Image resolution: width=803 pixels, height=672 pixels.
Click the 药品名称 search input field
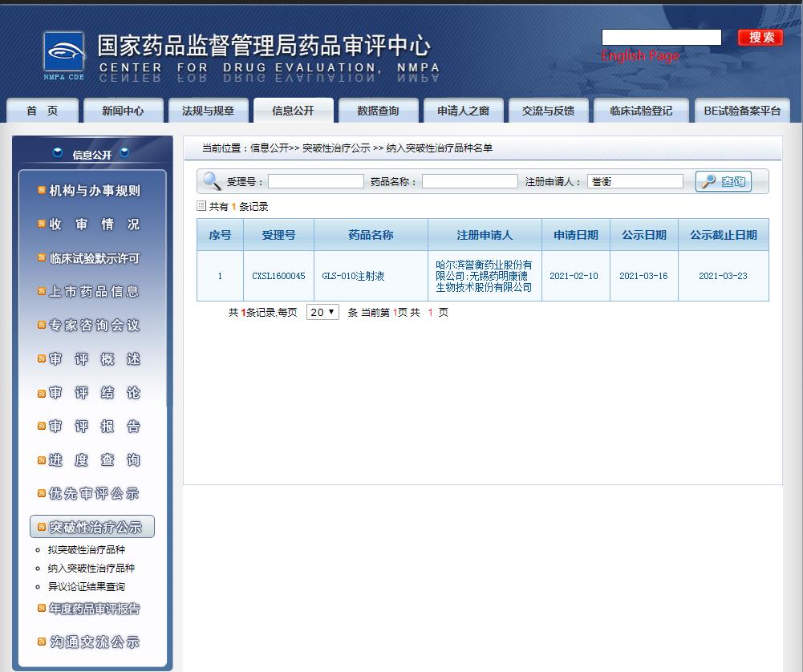pos(469,182)
